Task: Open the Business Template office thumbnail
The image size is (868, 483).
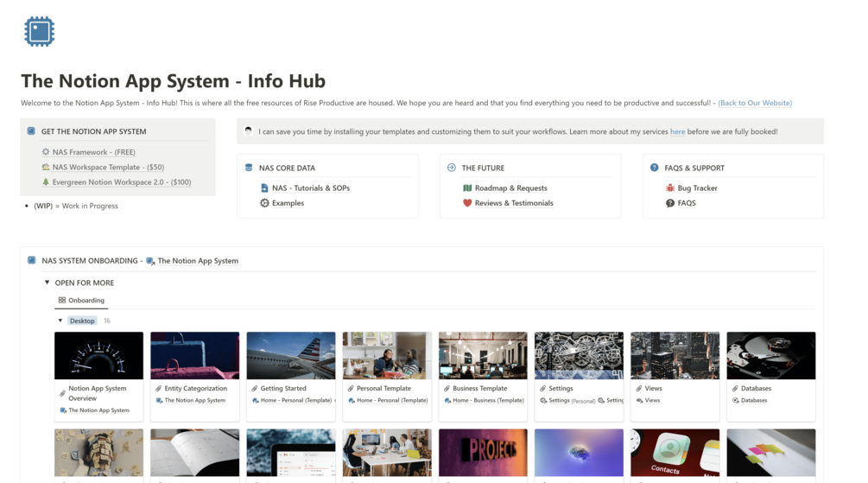Action: 483,356
